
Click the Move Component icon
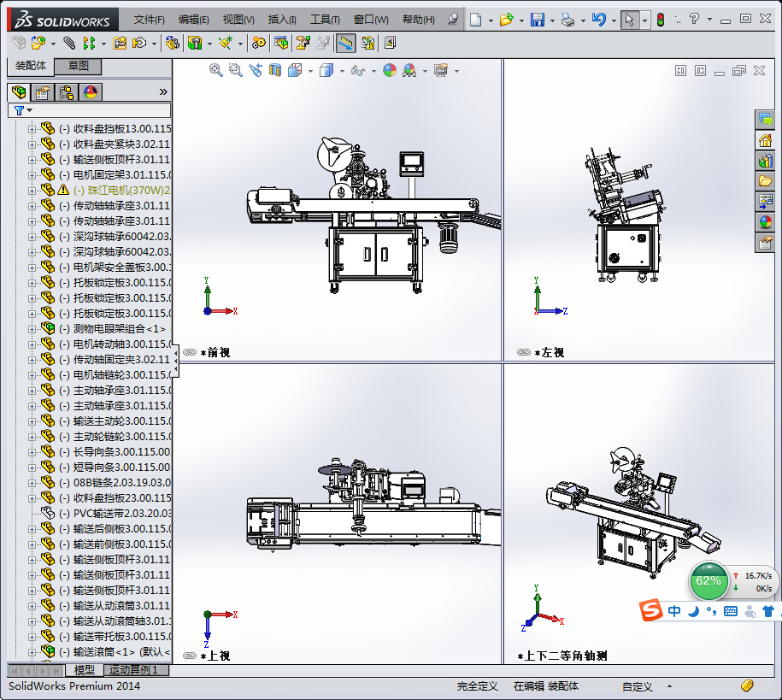click(139, 44)
